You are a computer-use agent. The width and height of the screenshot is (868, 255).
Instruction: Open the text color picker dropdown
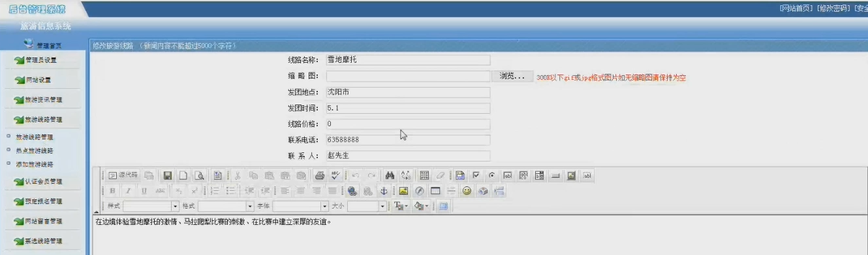401,206
